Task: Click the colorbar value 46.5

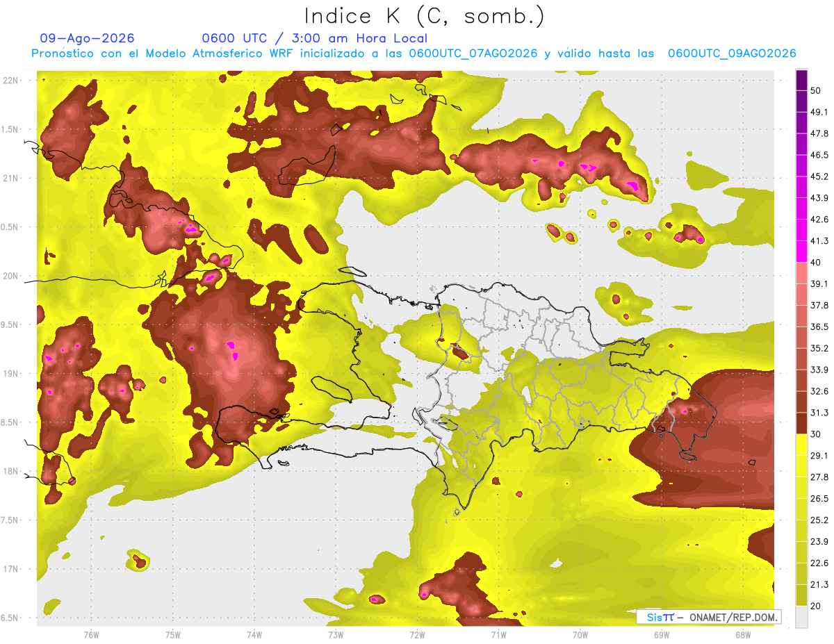Action: pyautogui.click(x=819, y=155)
